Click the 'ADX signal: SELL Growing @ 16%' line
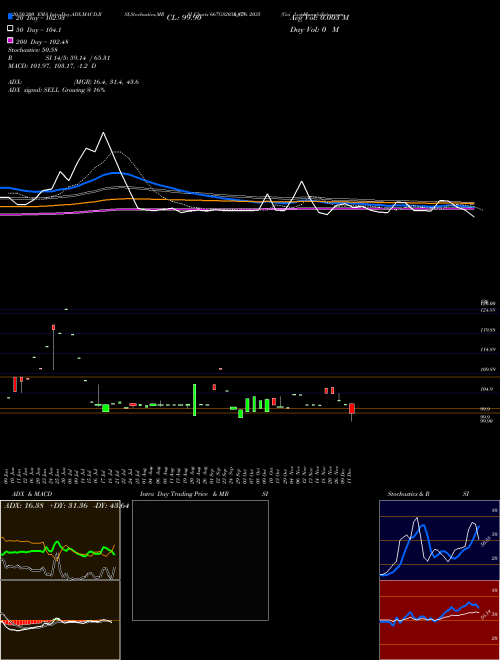The image size is (500, 660). pyautogui.click(x=56, y=90)
